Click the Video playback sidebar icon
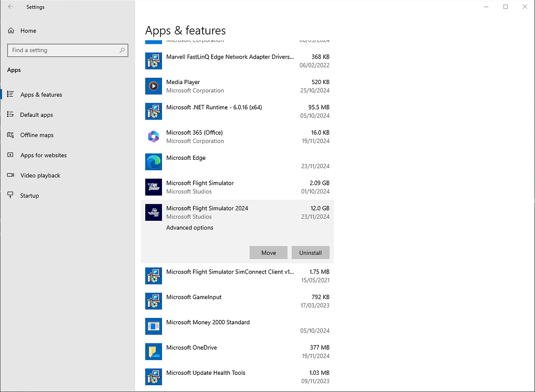 point(10,175)
